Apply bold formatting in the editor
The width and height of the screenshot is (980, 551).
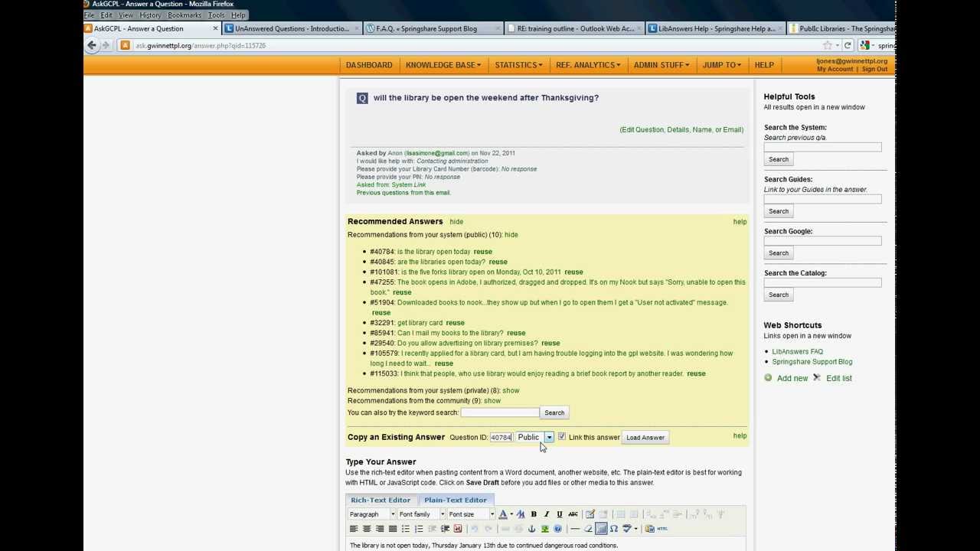point(534,514)
